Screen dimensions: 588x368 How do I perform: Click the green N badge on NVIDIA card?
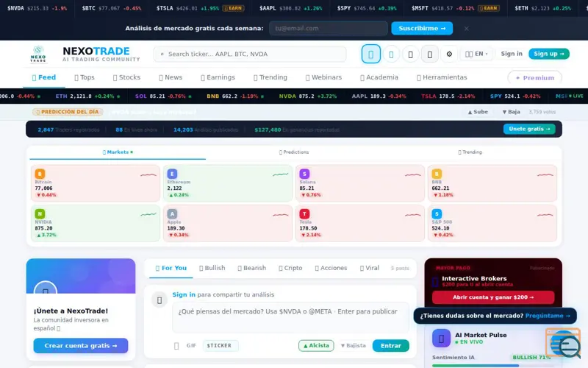pos(40,213)
